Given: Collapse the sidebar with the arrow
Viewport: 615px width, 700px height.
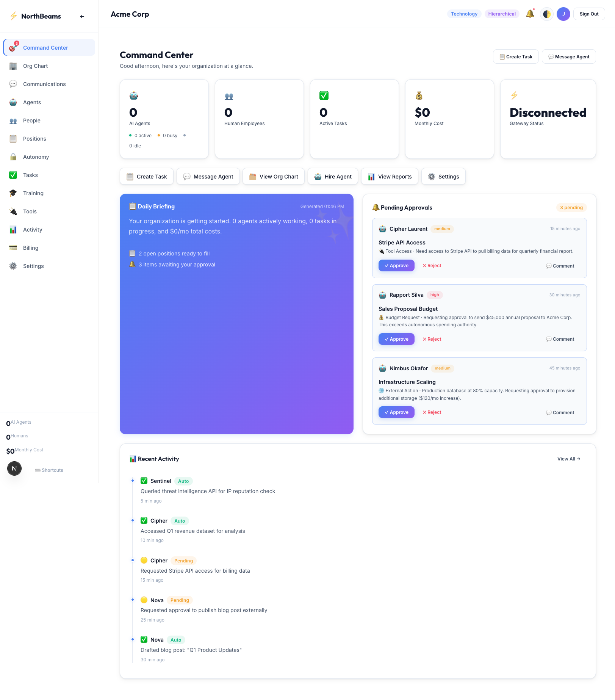Looking at the screenshot, I should [82, 16].
